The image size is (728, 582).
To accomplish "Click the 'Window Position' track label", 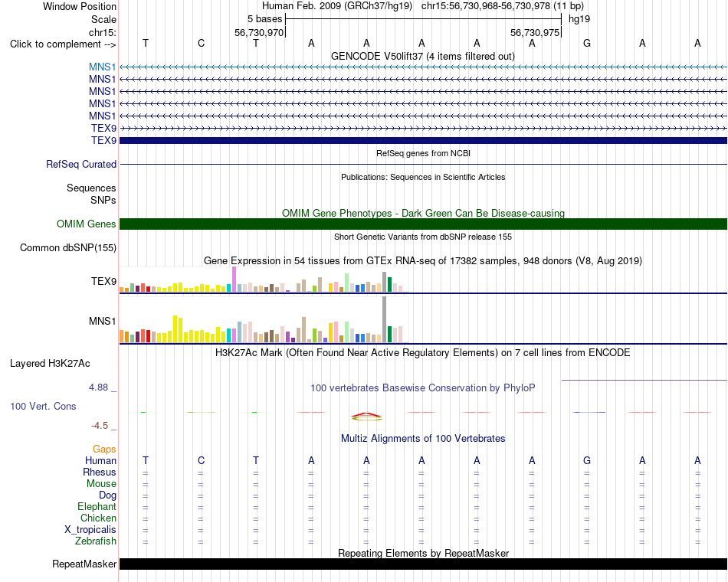I will [80, 6].
